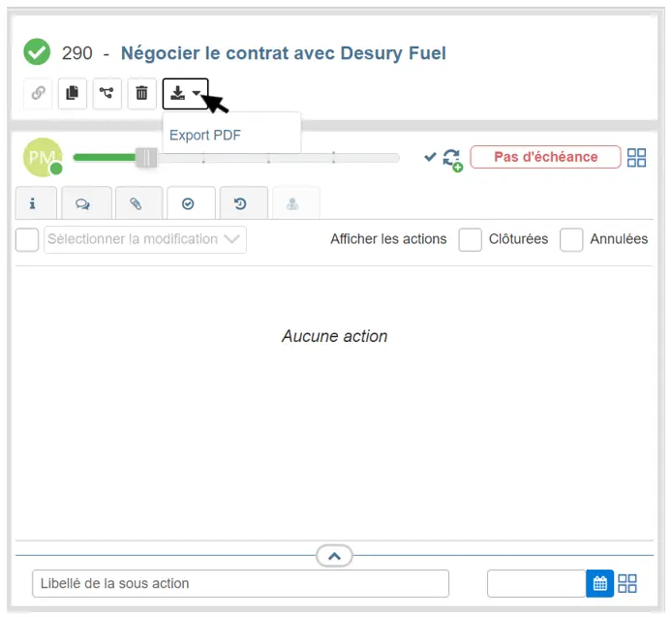Switch to the information tab
The width and height of the screenshot is (672, 617).
pos(34,203)
